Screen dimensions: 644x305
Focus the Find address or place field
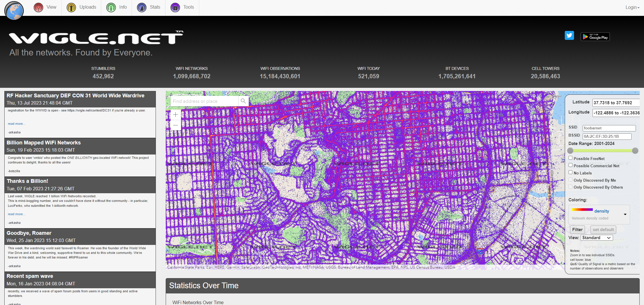click(204, 101)
